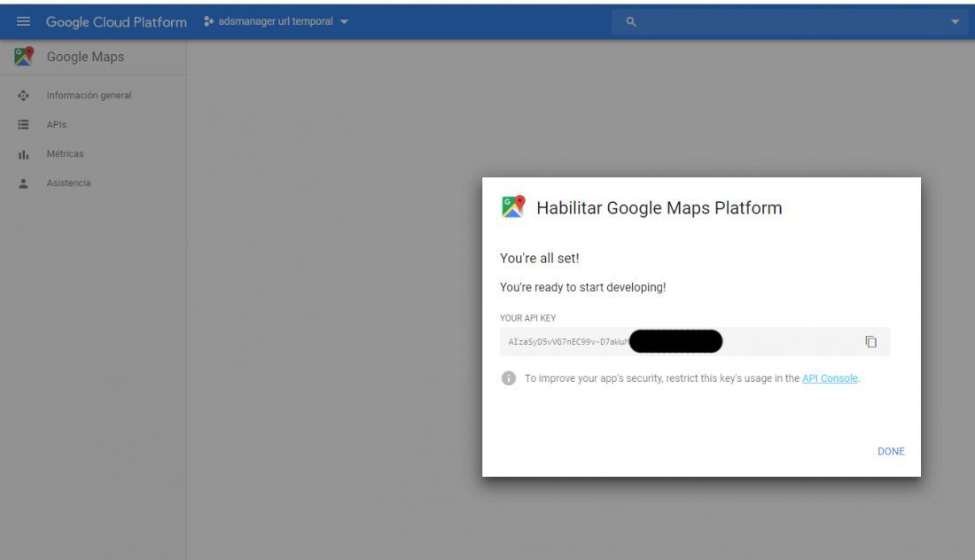Open the API Console link
The height and width of the screenshot is (560, 975).
[x=830, y=377]
